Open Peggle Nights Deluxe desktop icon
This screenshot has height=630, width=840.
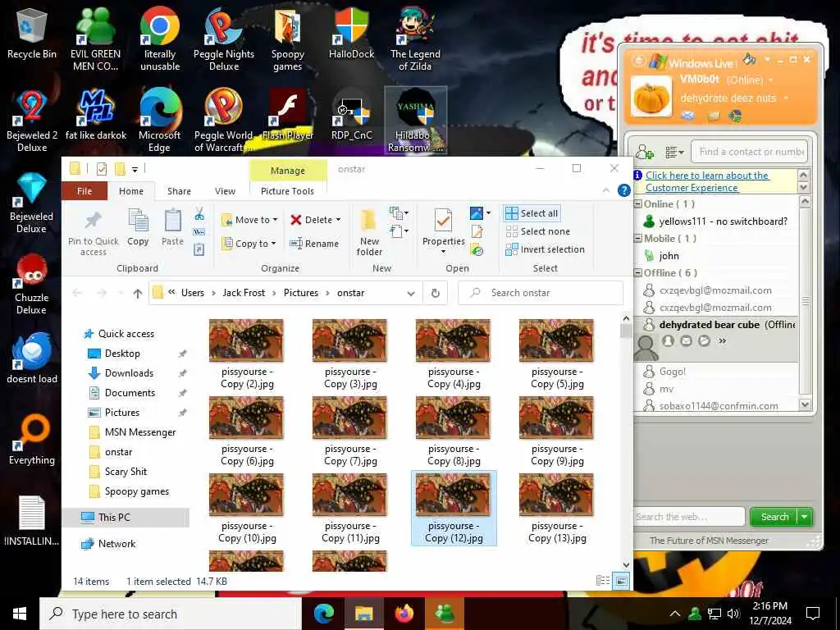point(224,39)
